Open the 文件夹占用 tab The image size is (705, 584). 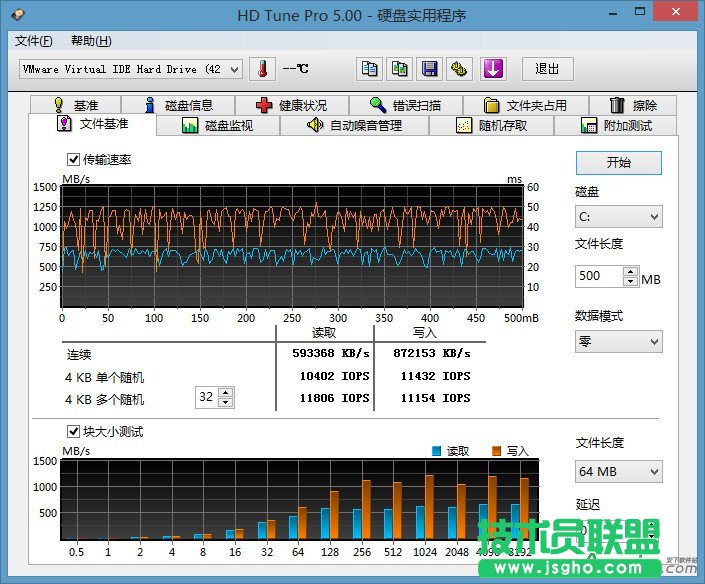click(526, 105)
